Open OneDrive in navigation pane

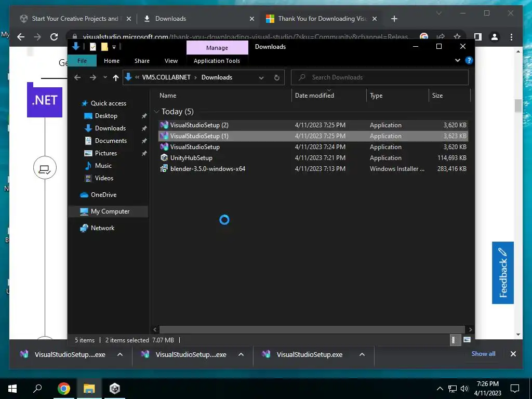point(103,194)
